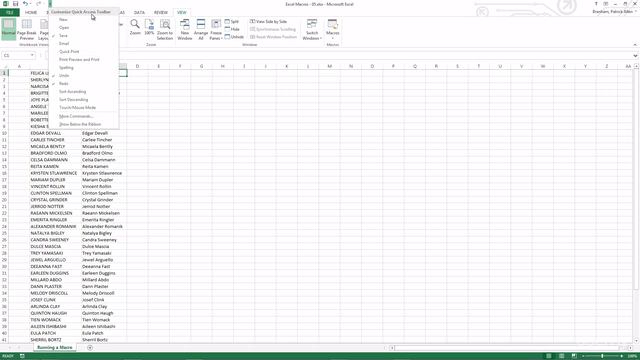Open Page Break Preview view
640x360 pixels.
(x=27, y=29)
